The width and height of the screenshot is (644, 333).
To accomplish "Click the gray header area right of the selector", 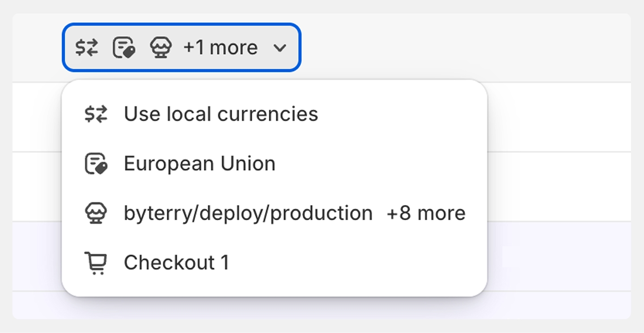I will [465, 47].
